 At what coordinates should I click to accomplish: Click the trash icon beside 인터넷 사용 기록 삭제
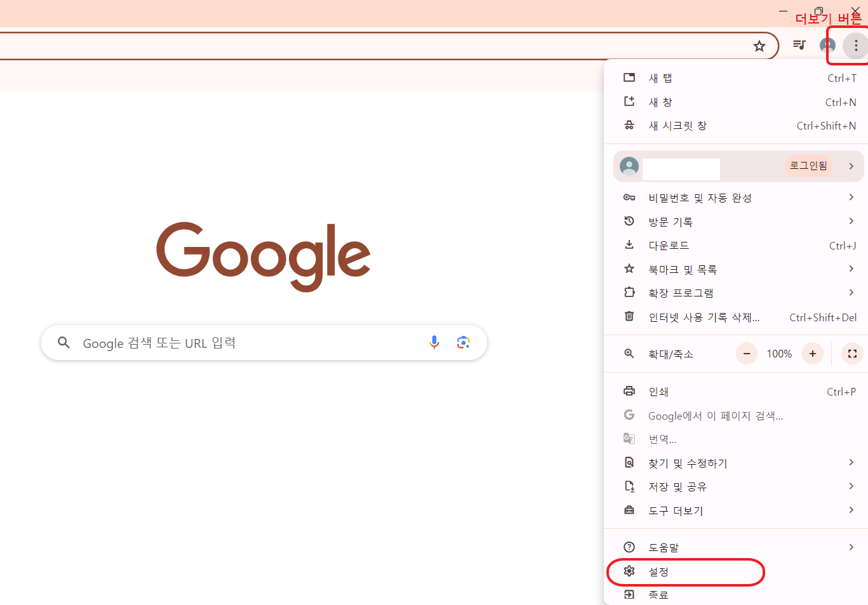629,317
